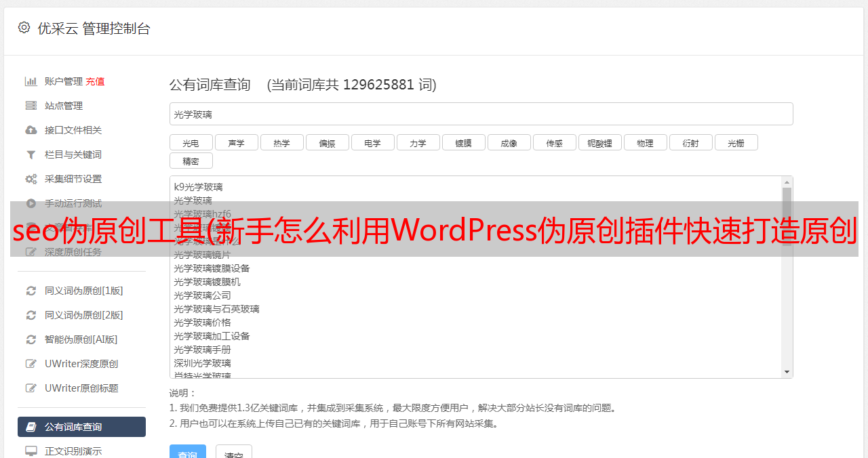The image size is (868, 458).
Task: Open 正文识别演示 in the sidebar
Action: tap(73, 451)
